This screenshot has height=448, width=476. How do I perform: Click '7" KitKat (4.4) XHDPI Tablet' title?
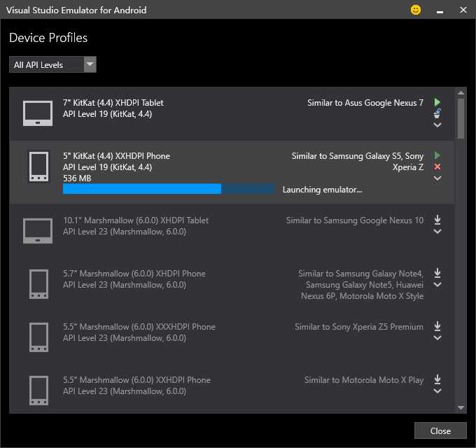(113, 103)
